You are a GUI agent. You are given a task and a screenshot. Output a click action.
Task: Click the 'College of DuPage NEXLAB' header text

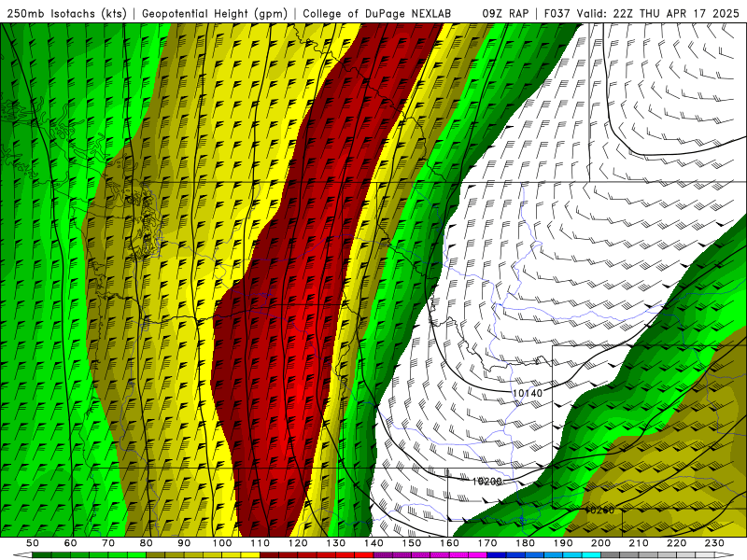tap(376, 13)
